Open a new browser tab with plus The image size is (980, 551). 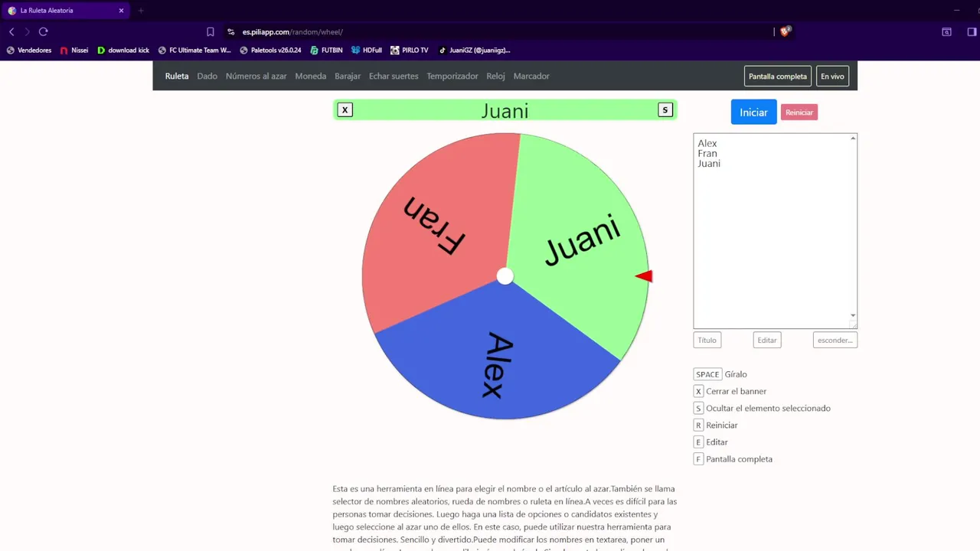[141, 11]
